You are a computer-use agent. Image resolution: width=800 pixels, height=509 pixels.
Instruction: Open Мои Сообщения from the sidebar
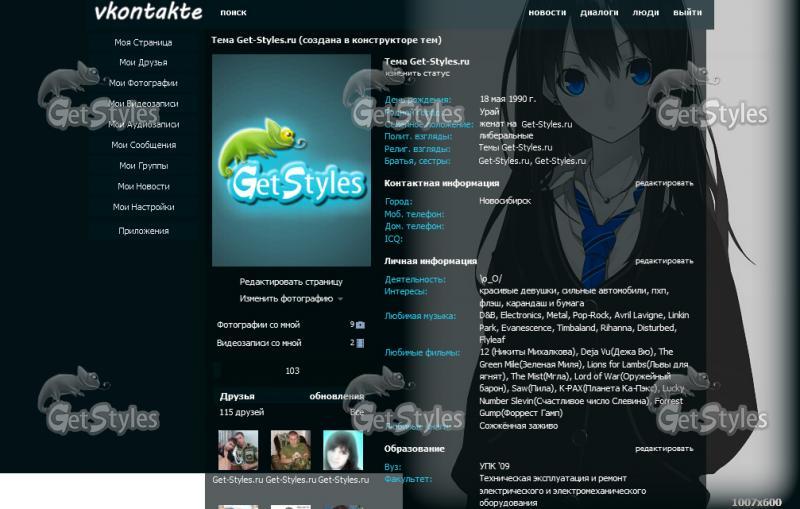(143, 145)
